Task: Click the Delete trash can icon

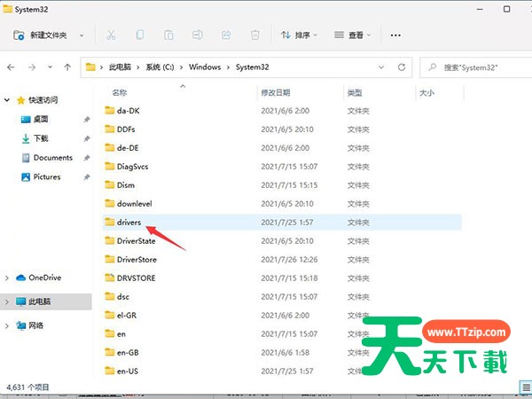Action: pyautogui.click(x=254, y=35)
